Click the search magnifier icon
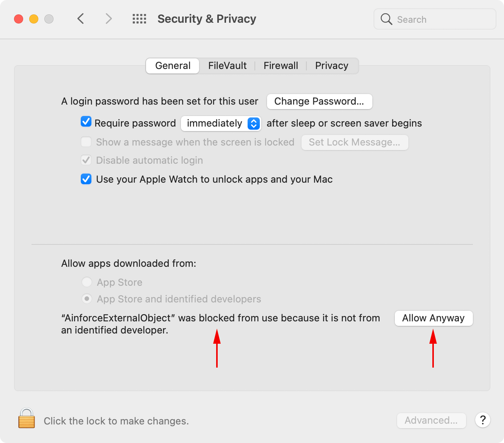Image resolution: width=504 pixels, height=443 pixels. pos(386,19)
